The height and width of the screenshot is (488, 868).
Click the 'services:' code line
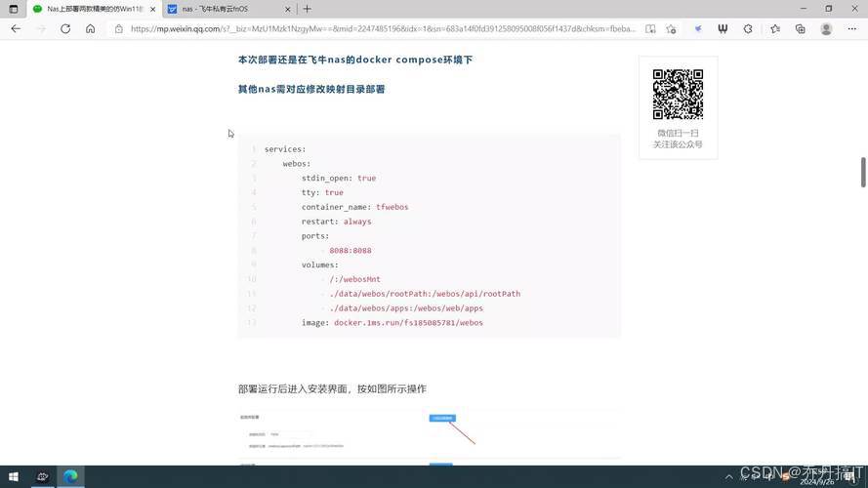point(285,149)
